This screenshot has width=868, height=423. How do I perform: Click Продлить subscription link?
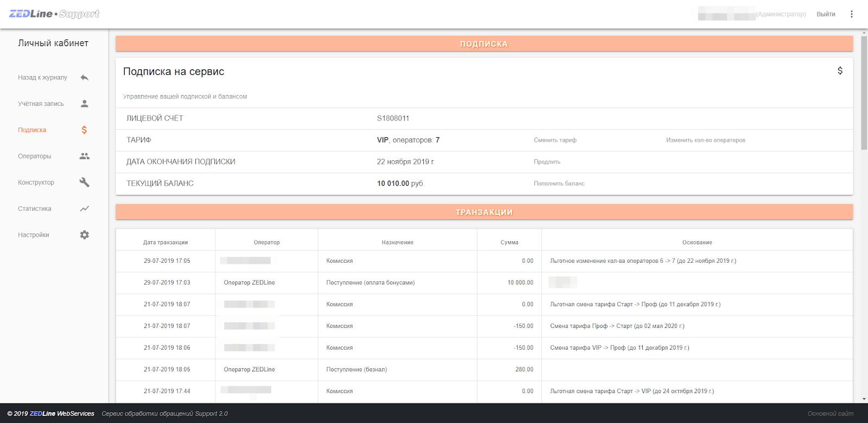point(547,162)
